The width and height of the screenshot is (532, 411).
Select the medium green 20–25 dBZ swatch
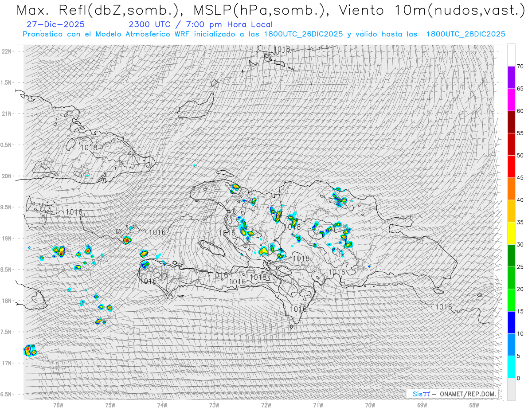(x=511, y=278)
